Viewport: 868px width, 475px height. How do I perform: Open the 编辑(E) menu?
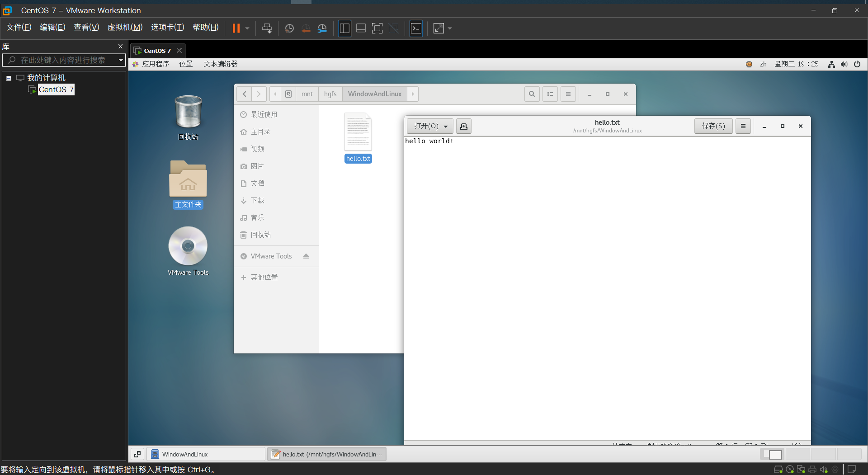pyautogui.click(x=52, y=28)
